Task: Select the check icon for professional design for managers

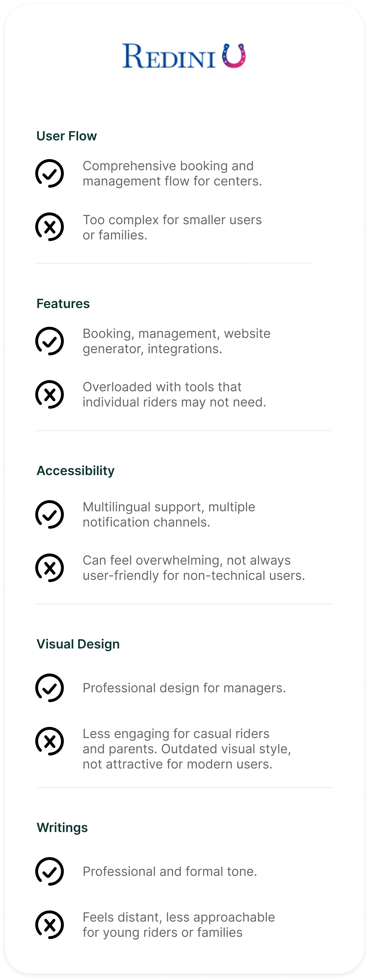Action: coord(49,688)
